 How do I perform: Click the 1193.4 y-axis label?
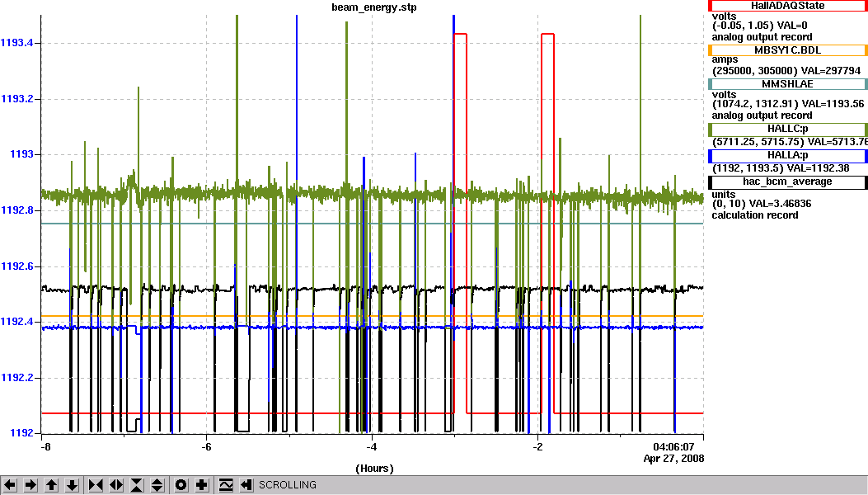(x=17, y=43)
